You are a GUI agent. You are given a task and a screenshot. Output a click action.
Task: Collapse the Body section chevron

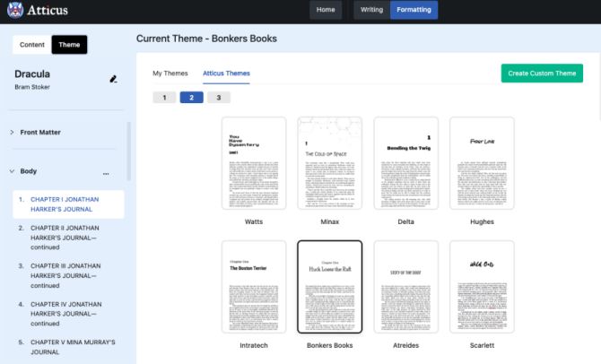[12, 171]
